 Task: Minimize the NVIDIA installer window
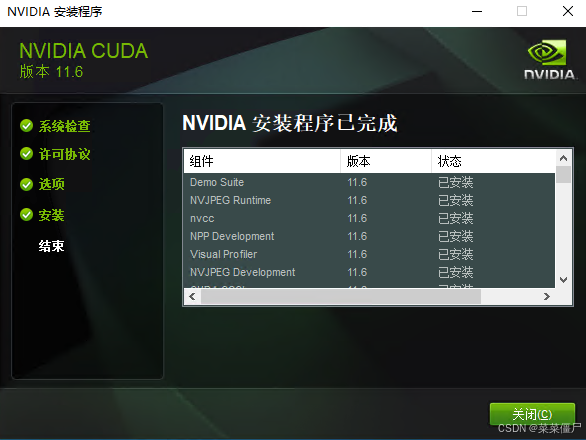[477, 11]
